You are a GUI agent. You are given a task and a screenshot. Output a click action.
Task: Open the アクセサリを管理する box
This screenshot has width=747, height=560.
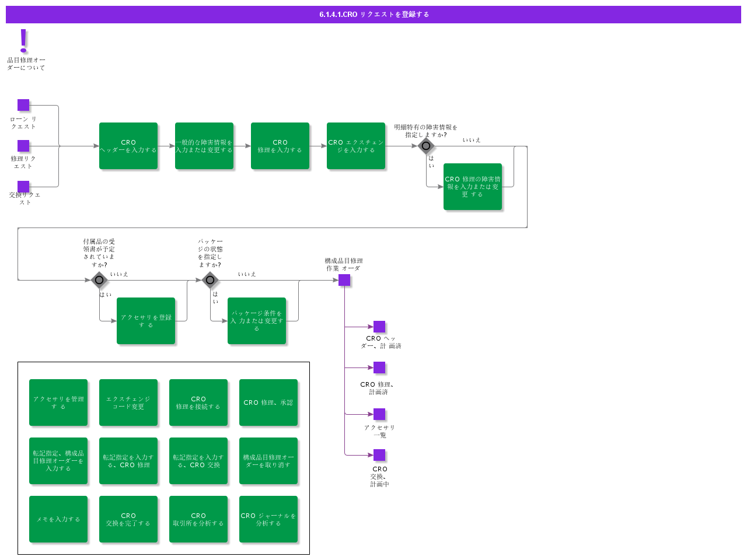[58, 402]
